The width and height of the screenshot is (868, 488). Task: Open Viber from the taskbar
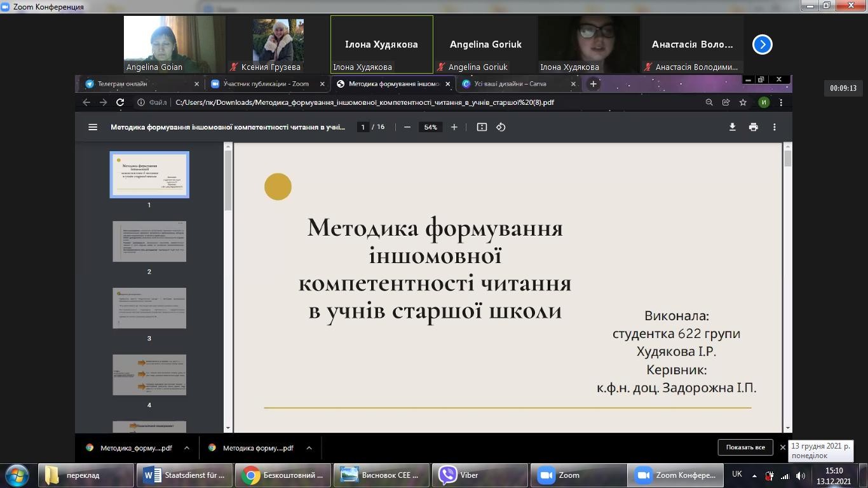tap(470, 475)
